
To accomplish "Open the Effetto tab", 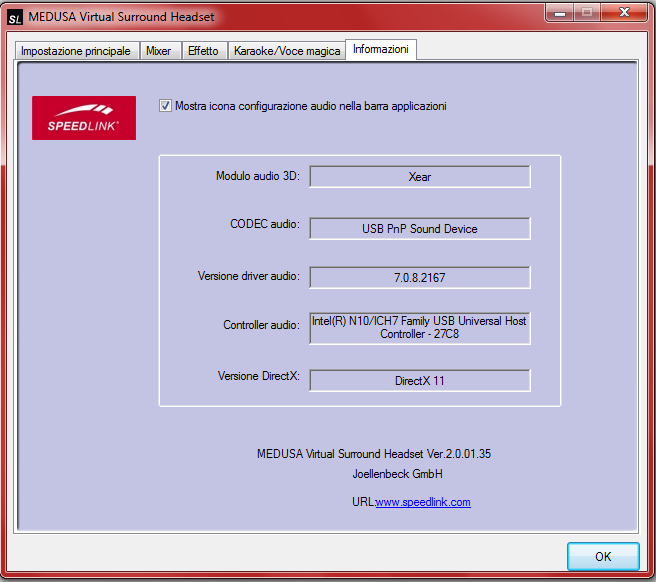I will point(203,51).
